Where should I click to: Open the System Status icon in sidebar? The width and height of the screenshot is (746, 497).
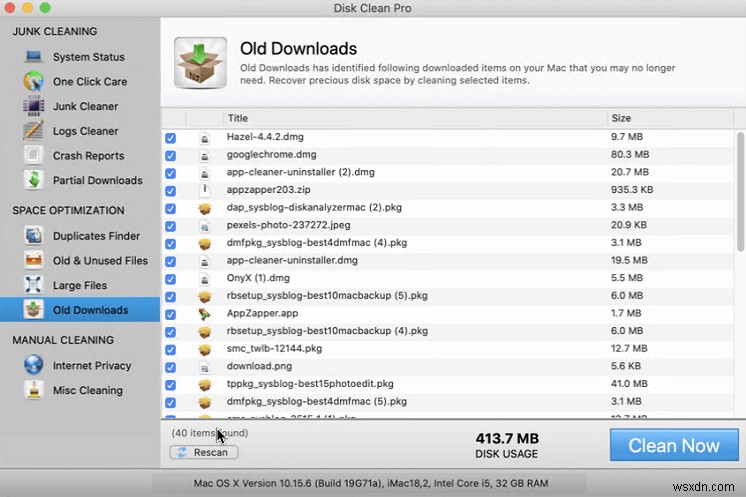click(34, 57)
